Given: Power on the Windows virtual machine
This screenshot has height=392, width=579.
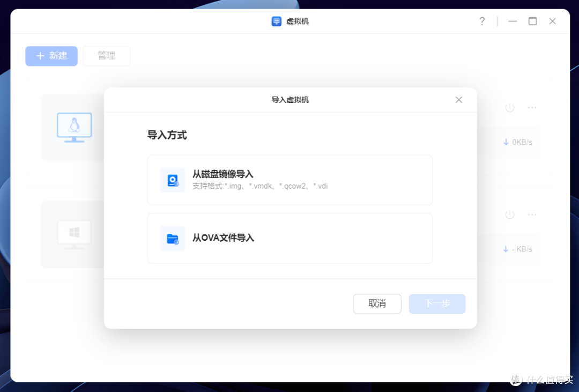Looking at the screenshot, I should [x=510, y=215].
